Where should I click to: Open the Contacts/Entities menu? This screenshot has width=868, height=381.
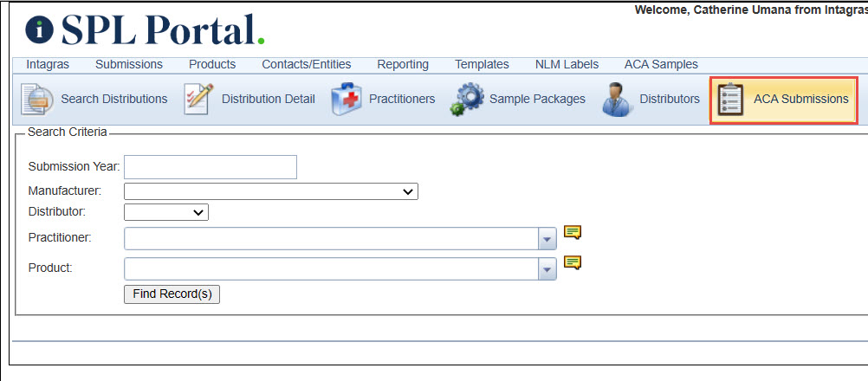(306, 64)
